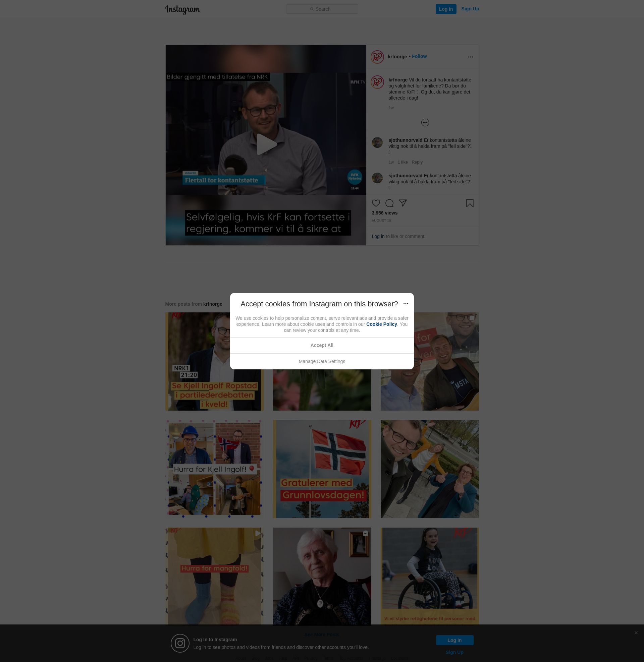
Task: Click the header Sign Up link
Action: [470, 9]
